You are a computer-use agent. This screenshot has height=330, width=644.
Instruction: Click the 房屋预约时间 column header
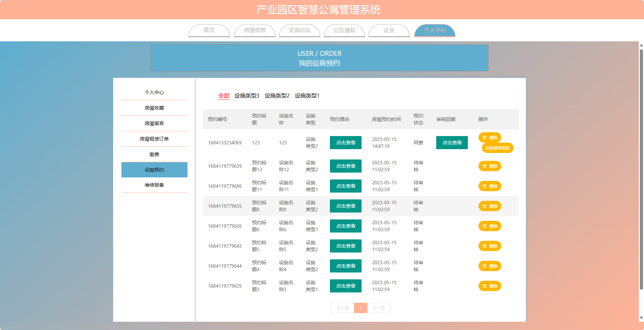386,119
